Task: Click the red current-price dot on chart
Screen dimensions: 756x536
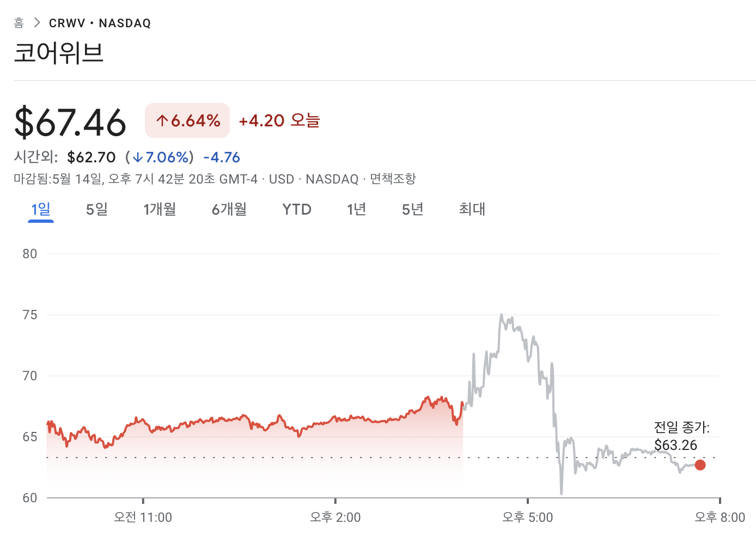Action: pyautogui.click(x=700, y=465)
